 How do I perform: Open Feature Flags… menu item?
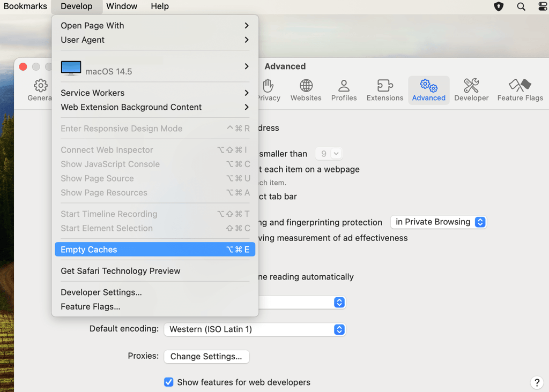coord(155,307)
